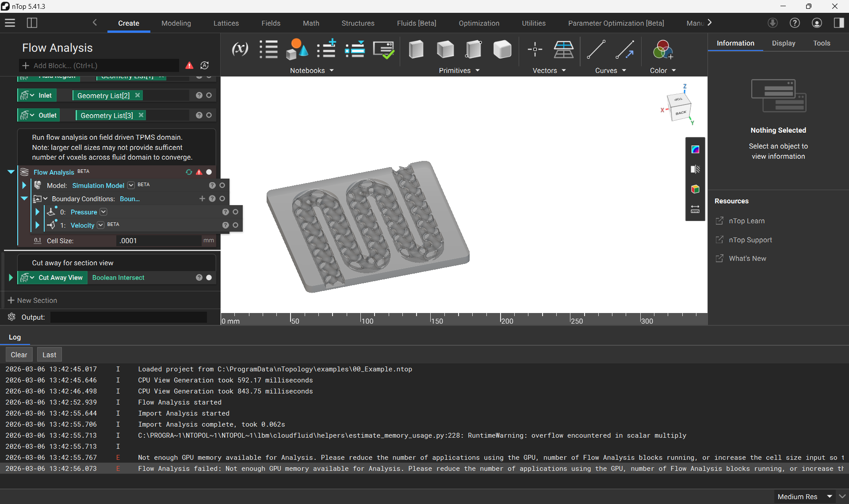This screenshot has width=849, height=504.
Task: Open the Vectors dropdown
Action: click(549, 70)
